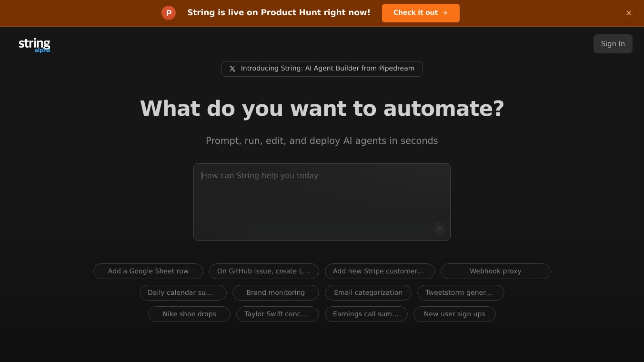The image size is (644, 362).
Task: Pick the 'Add new Stripe customer…' suggestion
Action: (380, 271)
